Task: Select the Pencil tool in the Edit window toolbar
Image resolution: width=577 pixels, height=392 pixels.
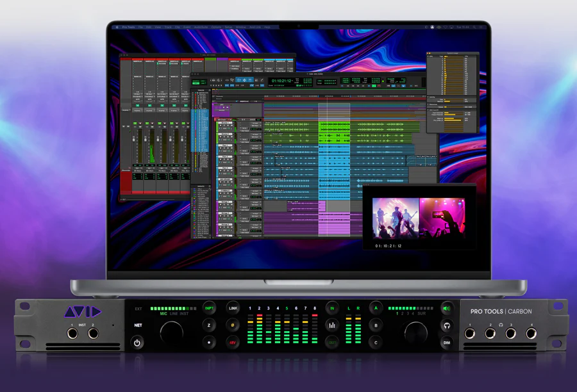Action: 261,81
